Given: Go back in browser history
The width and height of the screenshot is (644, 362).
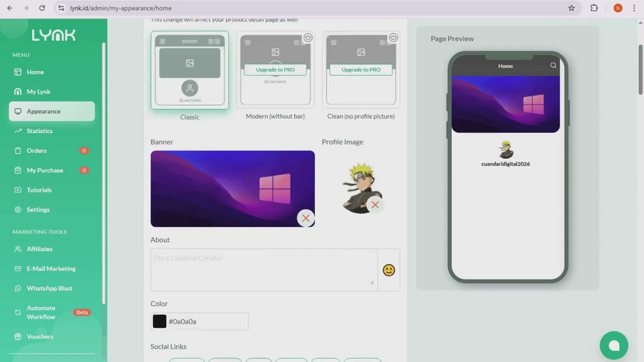Looking at the screenshot, I should 10,8.
